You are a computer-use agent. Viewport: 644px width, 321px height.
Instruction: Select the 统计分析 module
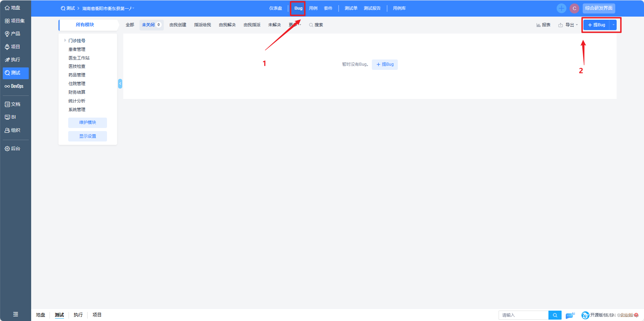click(x=77, y=101)
